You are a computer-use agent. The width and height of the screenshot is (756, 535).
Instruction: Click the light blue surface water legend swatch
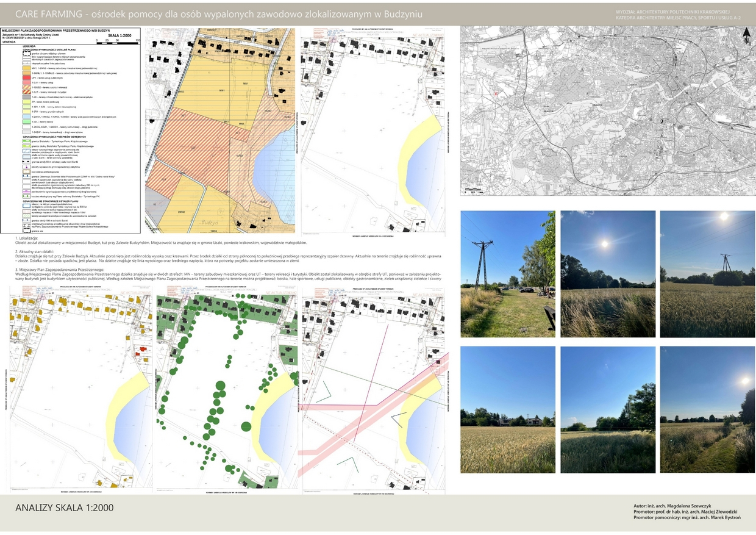(x=26, y=117)
